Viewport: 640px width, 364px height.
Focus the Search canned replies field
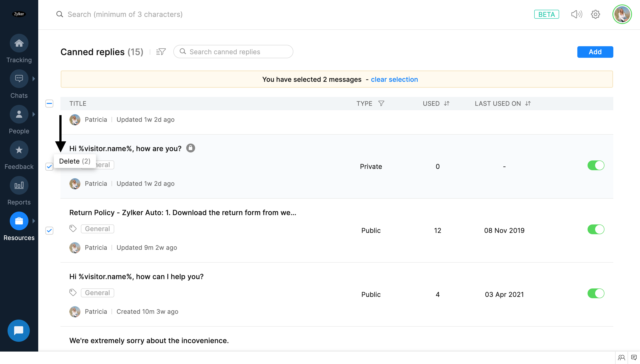click(238, 52)
